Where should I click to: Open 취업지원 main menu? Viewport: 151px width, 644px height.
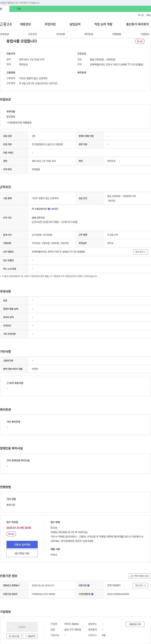50,24
